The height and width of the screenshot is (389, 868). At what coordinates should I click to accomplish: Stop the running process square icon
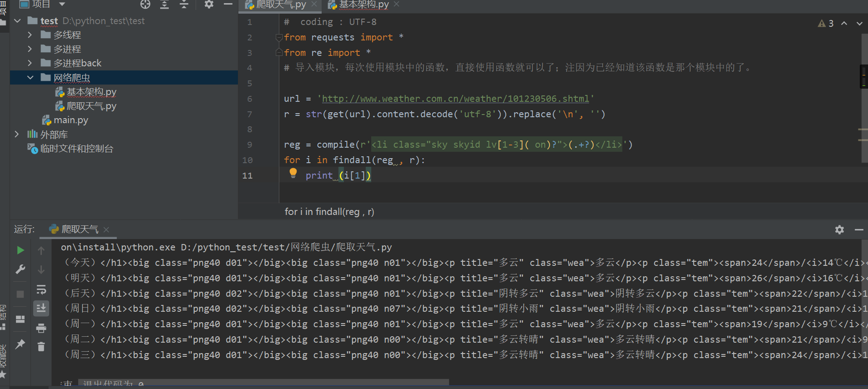point(20,294)
